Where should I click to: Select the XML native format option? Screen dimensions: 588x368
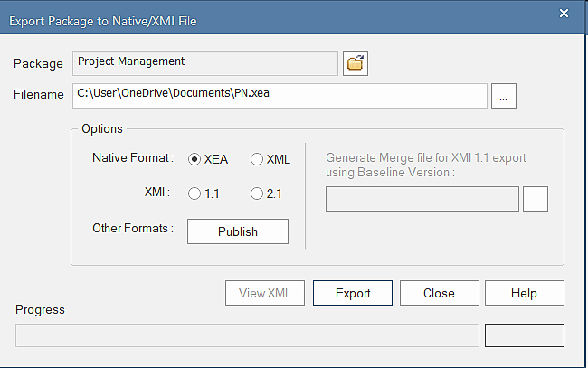[257, 159]
